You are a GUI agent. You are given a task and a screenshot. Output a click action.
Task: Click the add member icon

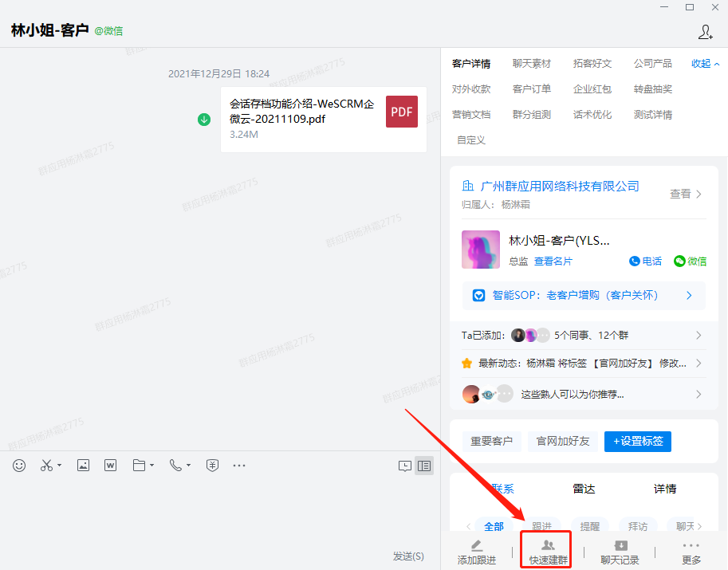coord(705,32)
